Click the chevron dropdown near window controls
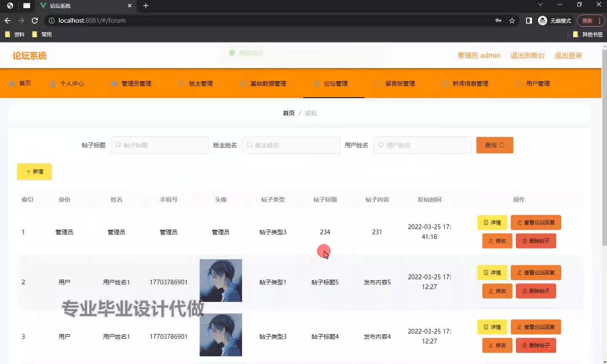Viewport: 607px width, 364px height. click(x=540, y=5)
